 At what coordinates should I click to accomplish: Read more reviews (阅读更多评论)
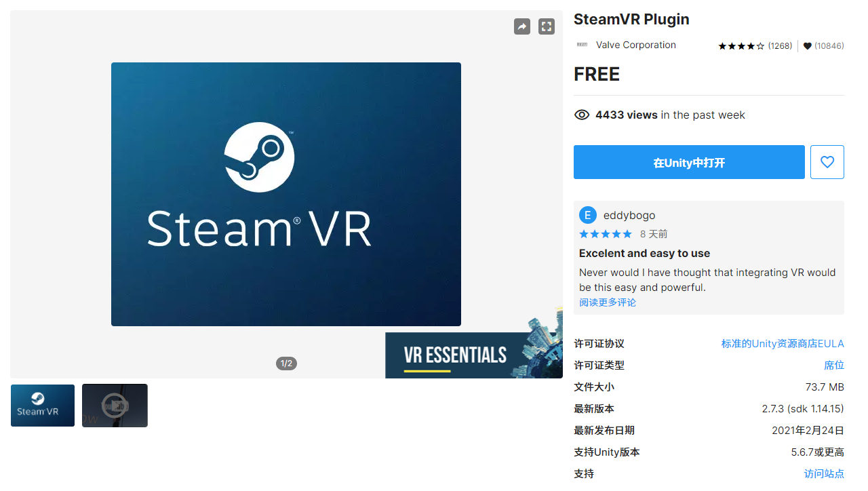coord(608,302)
